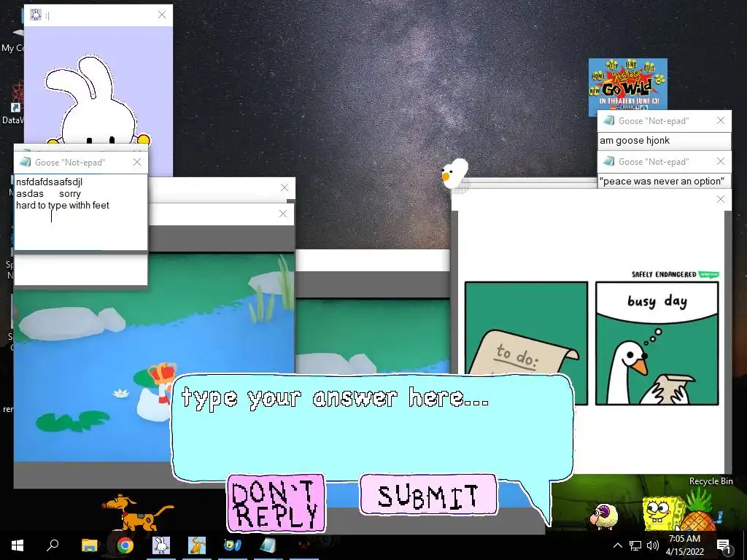Close the lower blank window above pond image
This screenshot has height=560, width=747.
click(283, 214)
